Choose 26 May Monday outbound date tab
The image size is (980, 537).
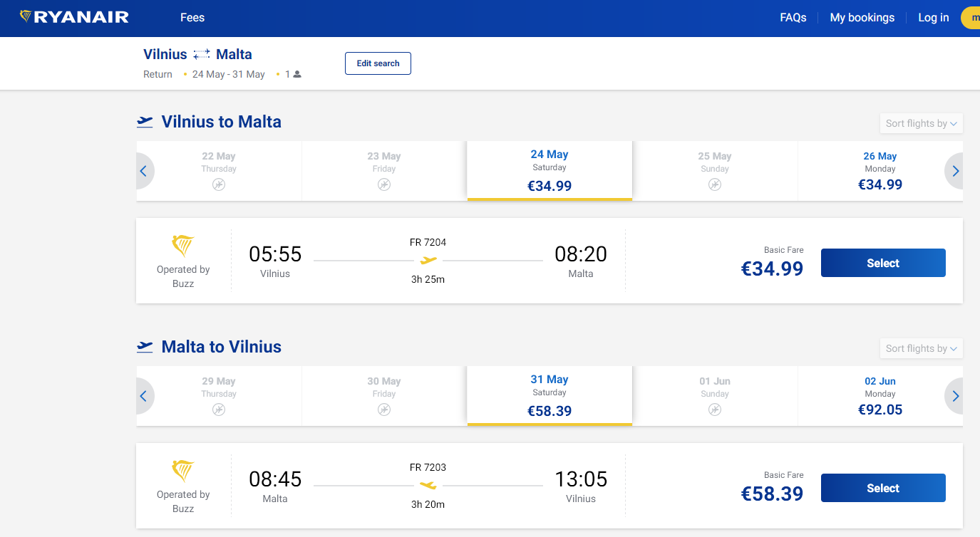[x=880, y=171]
